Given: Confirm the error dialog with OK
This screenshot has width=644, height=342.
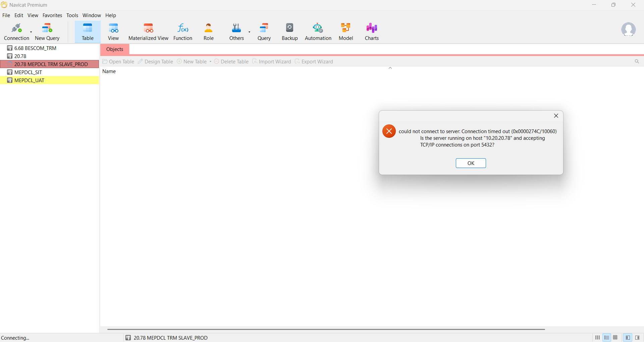Looking at the screenshot, I should (x=471, y=163).
